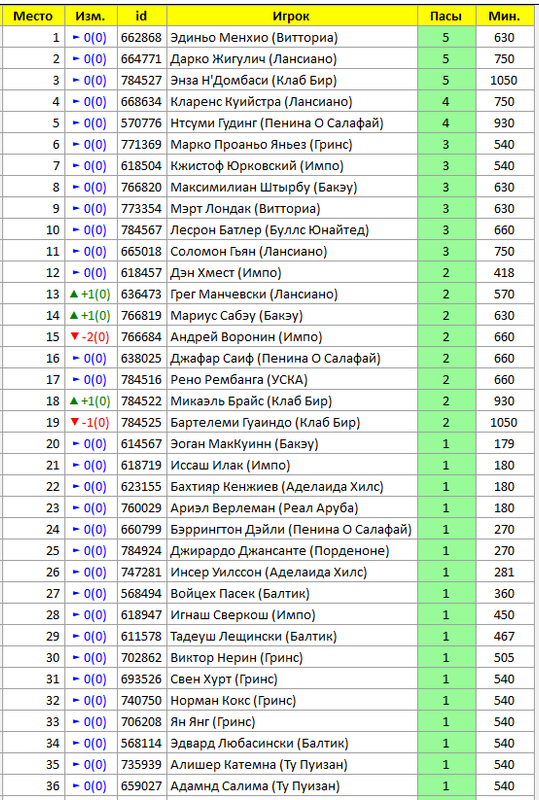Select player Алишер Катемна (Ту Пуизан)

(259, 765)
